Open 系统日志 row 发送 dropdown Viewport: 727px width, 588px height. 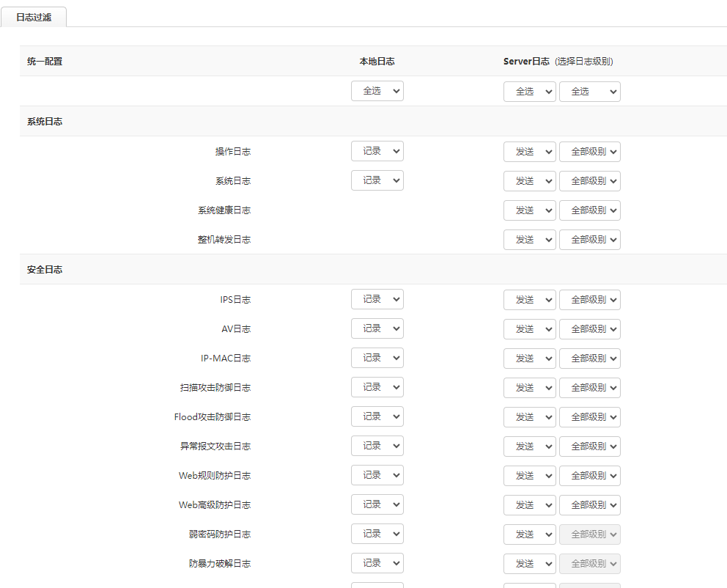(529, 181)
